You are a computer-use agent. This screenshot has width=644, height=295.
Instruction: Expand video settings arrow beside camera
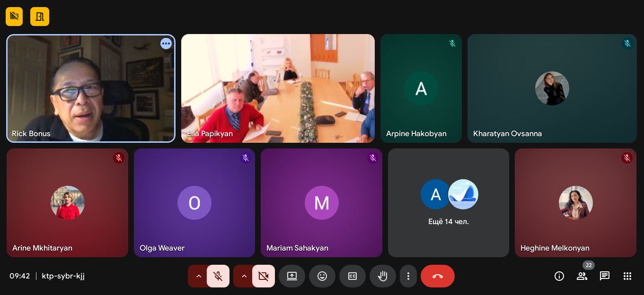click(244, 276)
